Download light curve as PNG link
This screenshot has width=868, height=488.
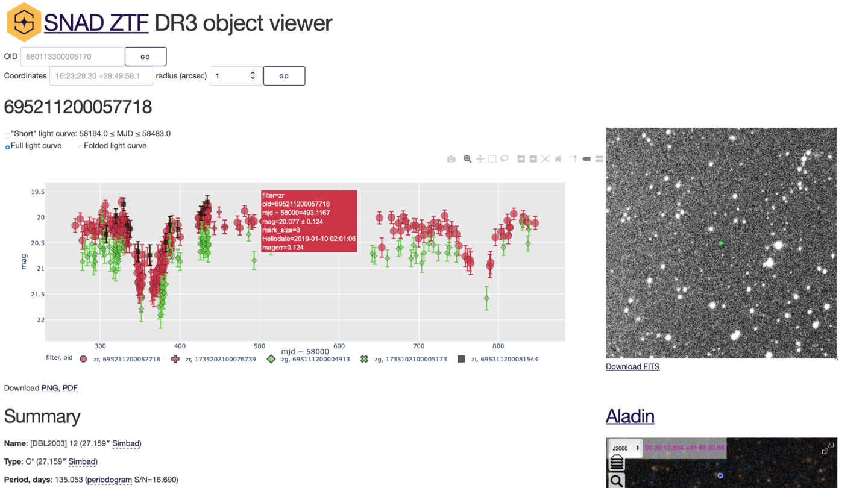click(x=50, y=388)
